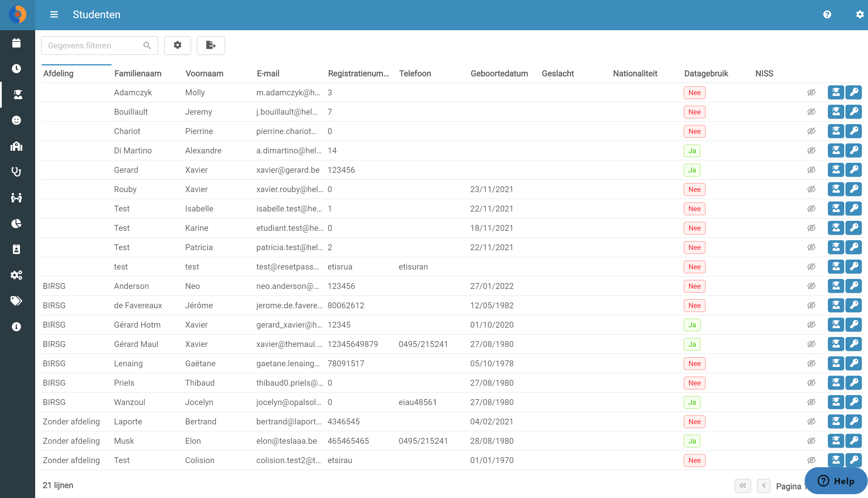Sort by Familienaam column header
Screen dimensions: 868x498
coord(138,74)
